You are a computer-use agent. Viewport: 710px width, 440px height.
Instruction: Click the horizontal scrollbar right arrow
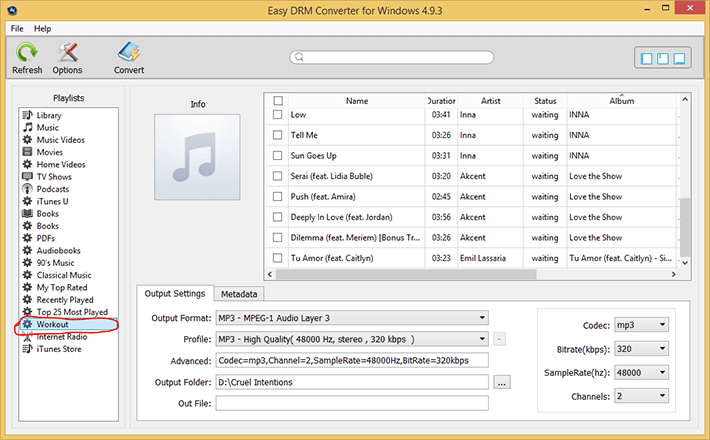click(673, 274)
